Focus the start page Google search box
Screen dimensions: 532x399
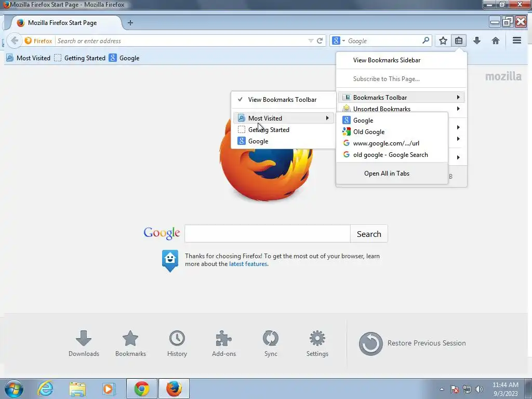(x=268, y=234)
